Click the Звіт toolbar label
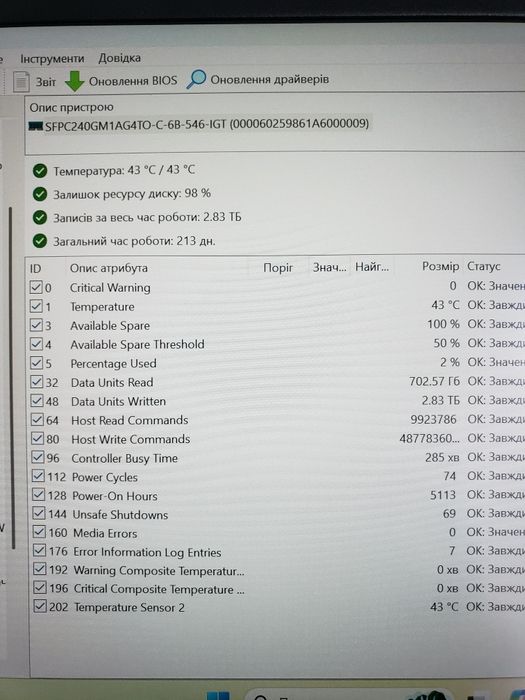Viewport: 525px width, 700px height. 46,82
